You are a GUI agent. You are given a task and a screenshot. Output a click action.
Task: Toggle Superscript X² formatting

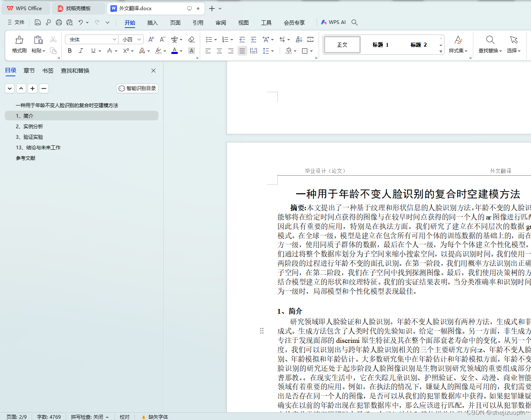[126, 51]
